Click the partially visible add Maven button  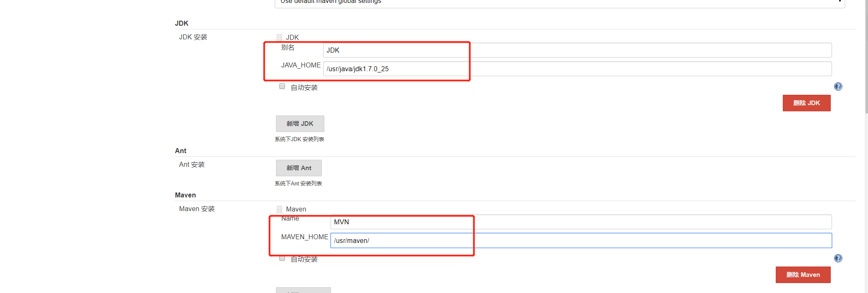303,290
